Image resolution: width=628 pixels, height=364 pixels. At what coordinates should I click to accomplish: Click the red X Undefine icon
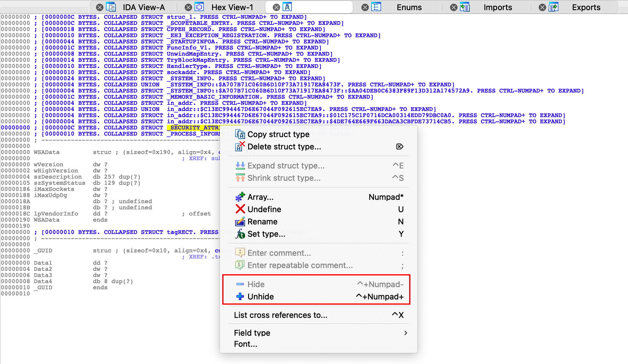(240, 209)
